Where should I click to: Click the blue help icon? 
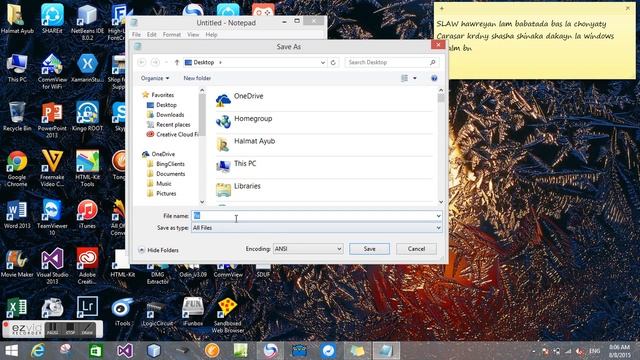[434, 78]
